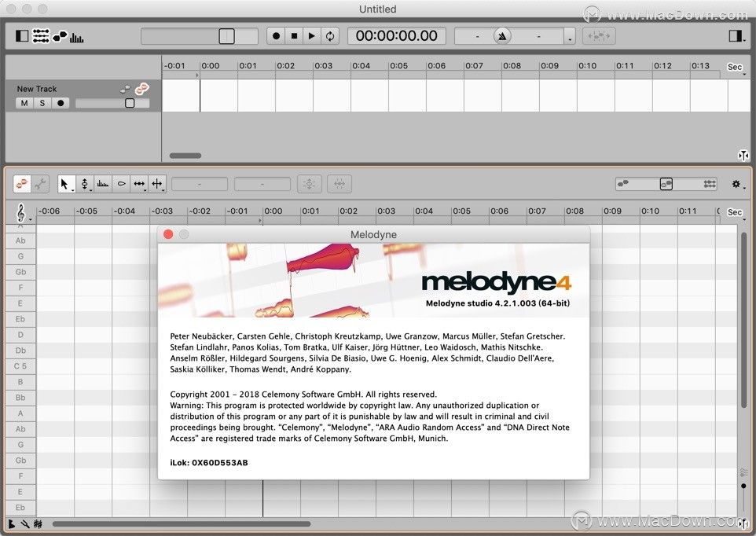Open the Sec time unit dropdown in track ruler
The image size is (756, 536).
tap(736, 68)
